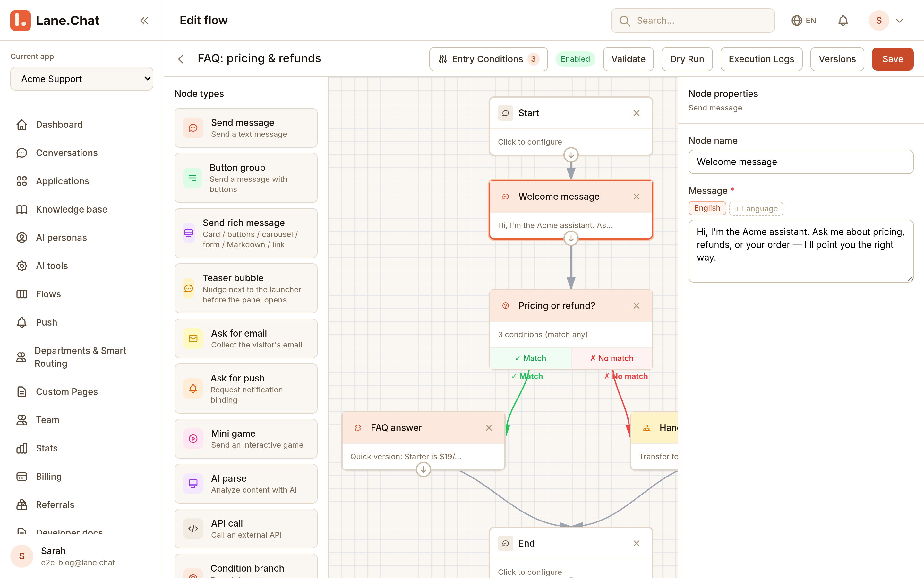The image size is (924, 578).
Task: Open the notifications bell icon
Action: pos(843,21)
